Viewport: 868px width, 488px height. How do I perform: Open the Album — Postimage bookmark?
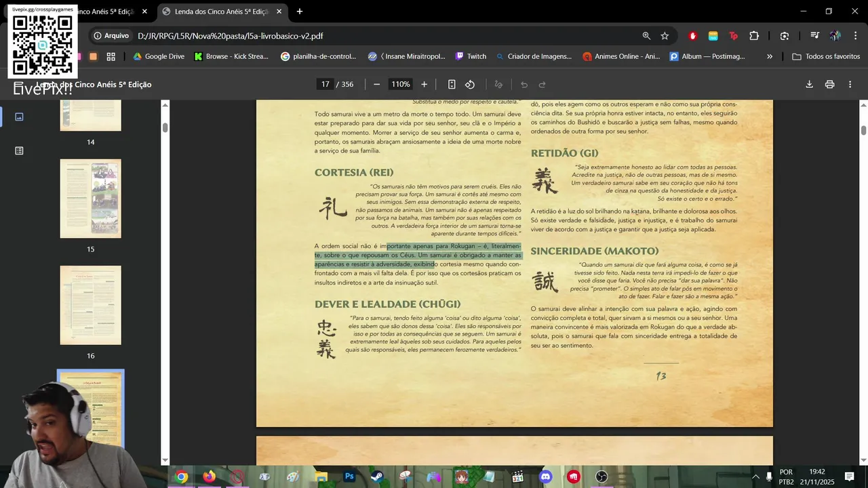(x=707, y=56)
